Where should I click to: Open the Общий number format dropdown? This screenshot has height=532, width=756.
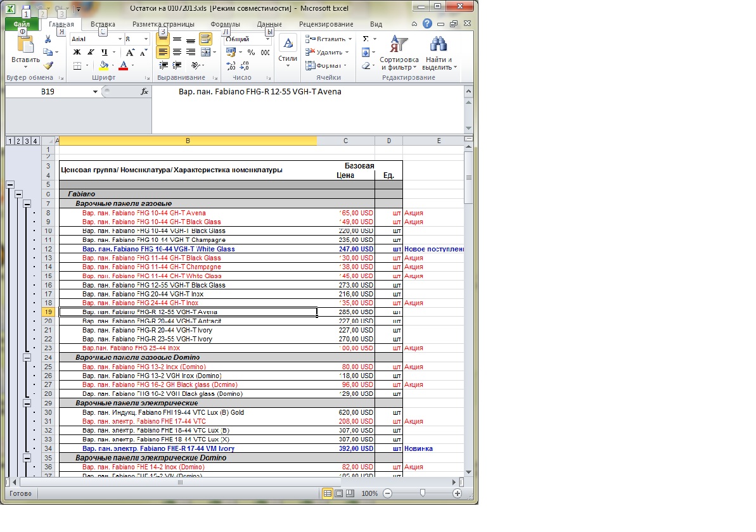[268, 39]
